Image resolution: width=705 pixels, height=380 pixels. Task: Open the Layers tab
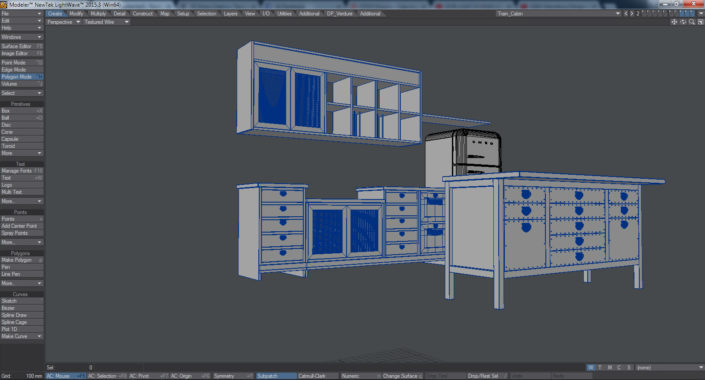coord(230,13)
